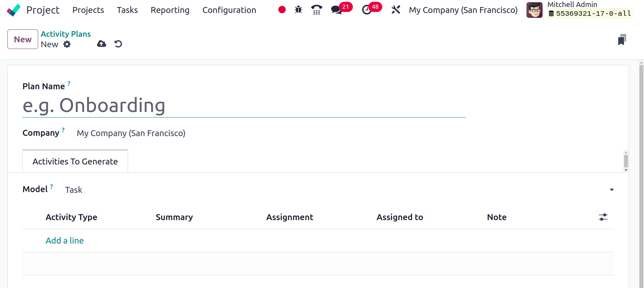Open conversations chat icon with 21 badge
This screenshot has width=644, height=288.
(337, 10)
